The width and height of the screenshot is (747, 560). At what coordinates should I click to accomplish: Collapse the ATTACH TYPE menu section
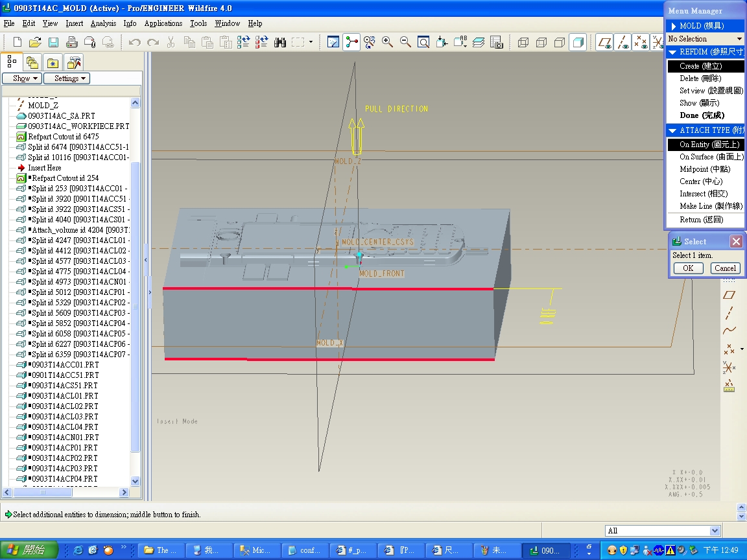click(672, 130)
